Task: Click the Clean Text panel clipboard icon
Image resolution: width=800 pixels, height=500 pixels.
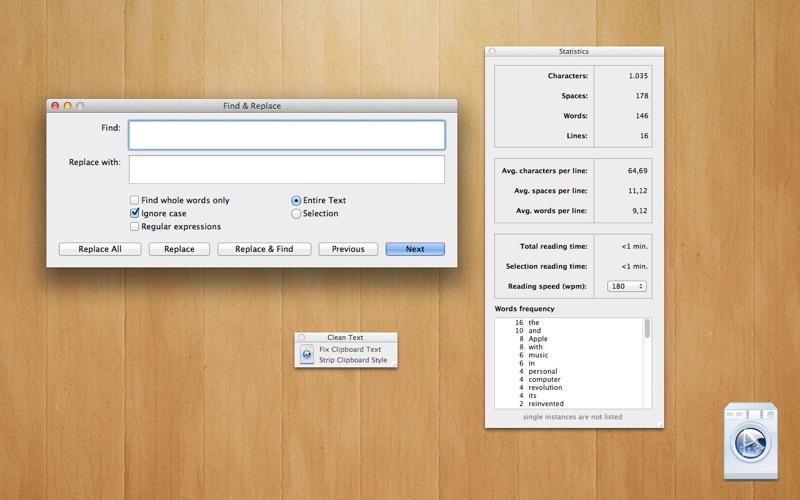Action: coord(307,354)
